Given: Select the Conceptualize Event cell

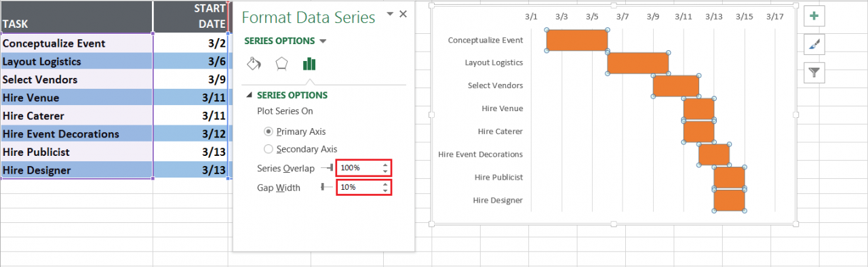Looking at the screenshot, I should click(77, 43).
